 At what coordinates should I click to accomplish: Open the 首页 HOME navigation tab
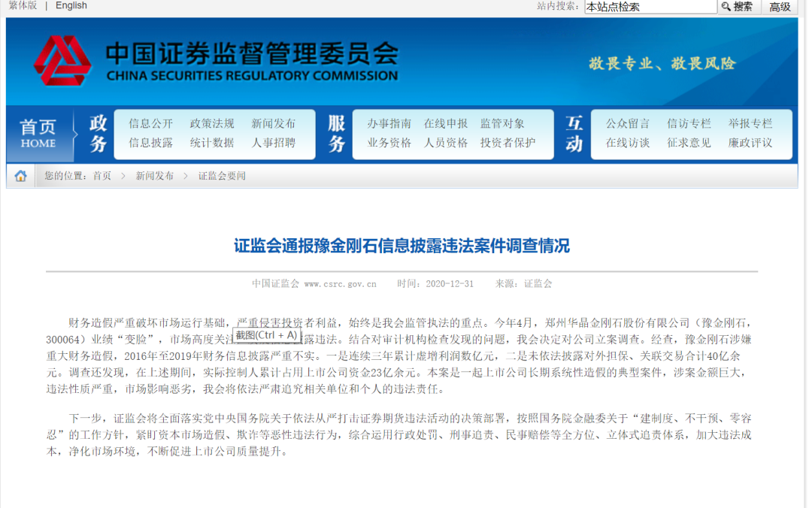tap(38, 134)
